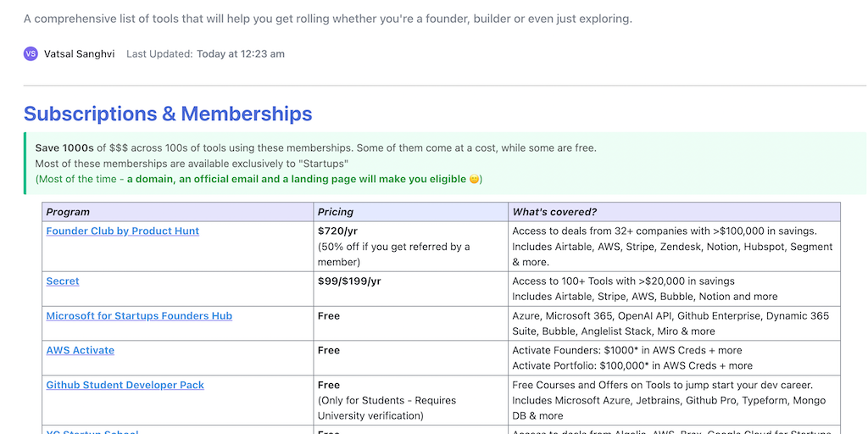Click the $99/$199/yr pricing cell
The height and width of the screenshot is (434, 868).
(x=349, y=281)
